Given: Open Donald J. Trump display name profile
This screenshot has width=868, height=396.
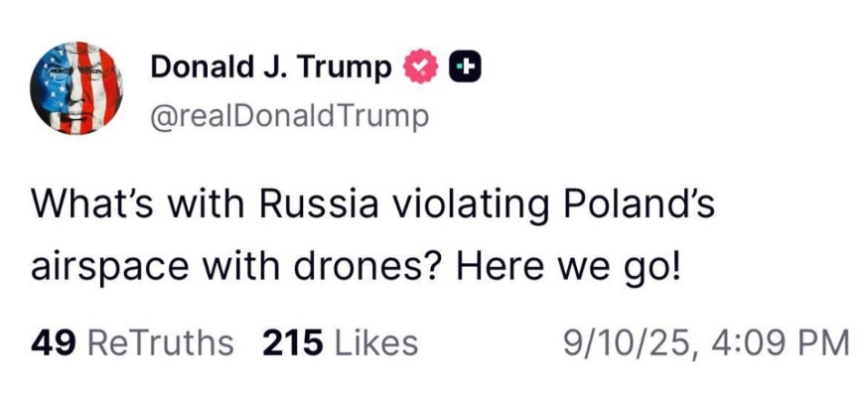Looking at the screenshot, I should click(271, 68).
